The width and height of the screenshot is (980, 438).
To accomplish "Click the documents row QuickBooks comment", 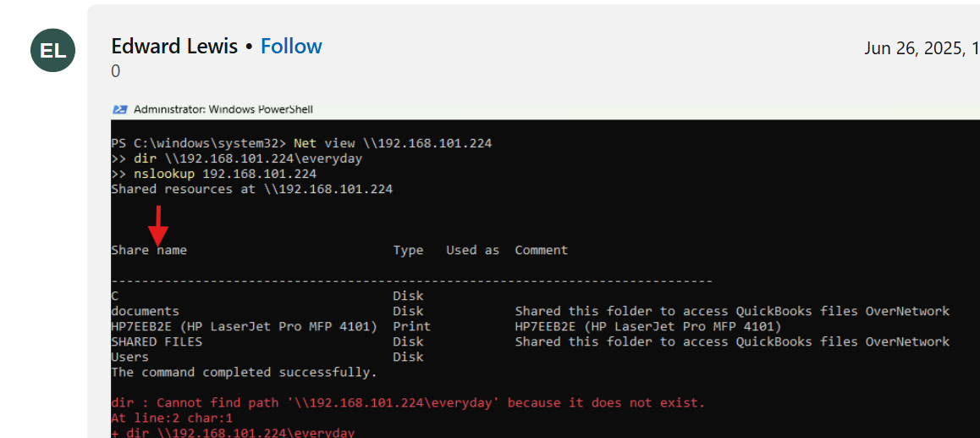I will (x=733, y=311).
